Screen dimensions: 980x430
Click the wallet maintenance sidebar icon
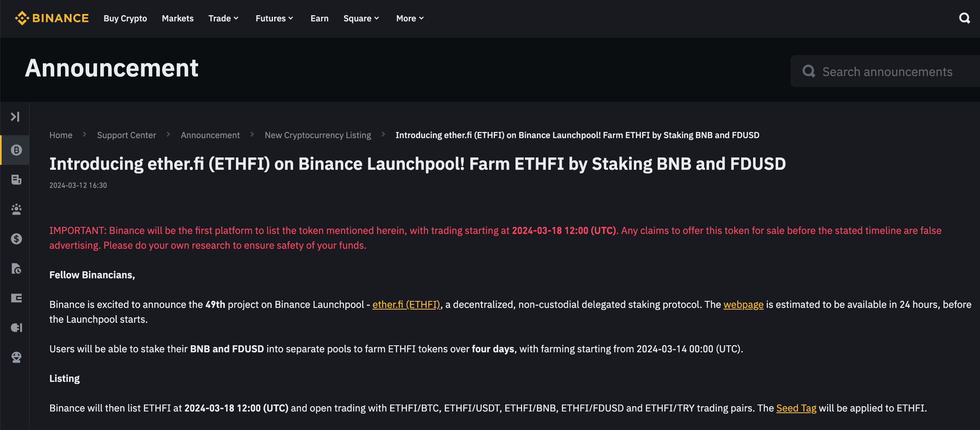click(x=16, y=298)
